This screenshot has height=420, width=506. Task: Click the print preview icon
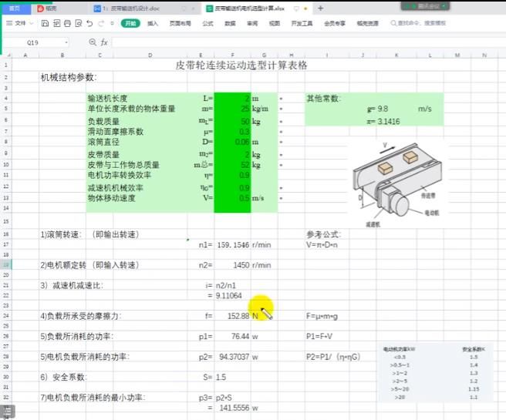[x=79, y=23]
